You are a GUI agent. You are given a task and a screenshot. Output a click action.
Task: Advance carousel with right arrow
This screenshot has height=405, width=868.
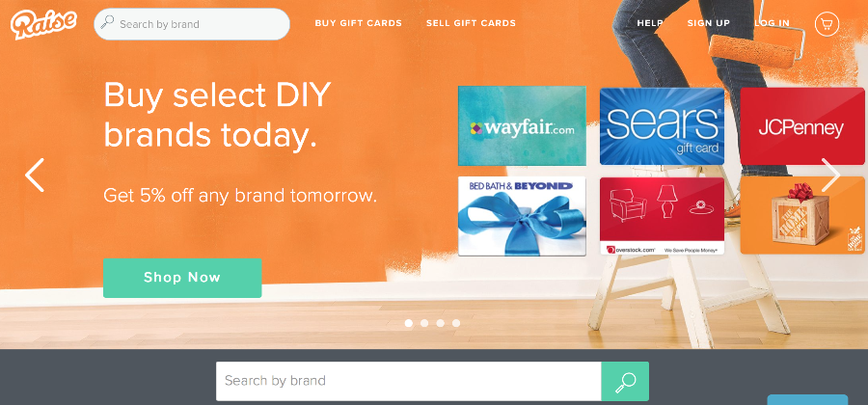830,175
